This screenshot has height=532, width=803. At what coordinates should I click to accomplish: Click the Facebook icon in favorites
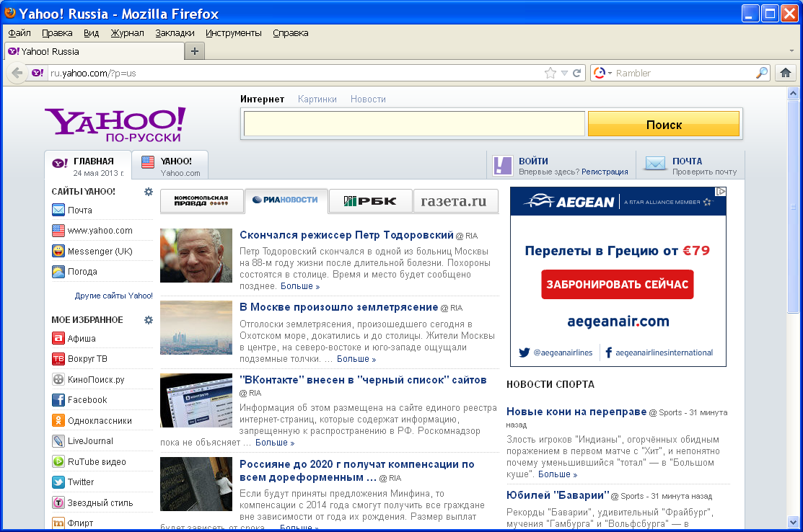click(x=58, y=400)
